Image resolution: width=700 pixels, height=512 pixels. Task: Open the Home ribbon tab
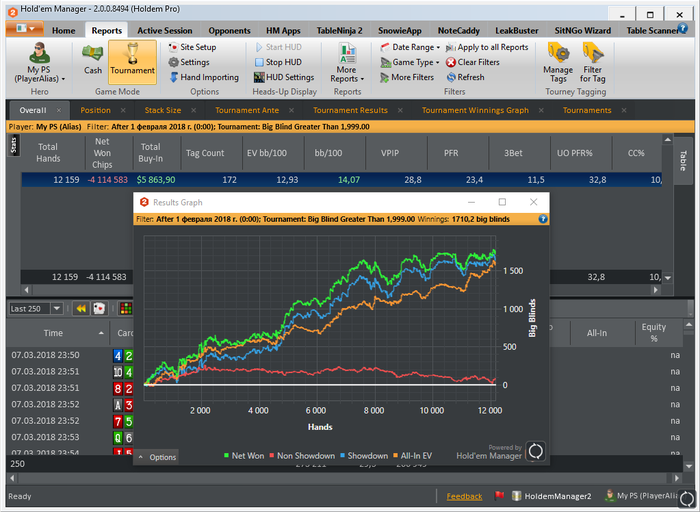pyautogui.click(x=63, y=30)
